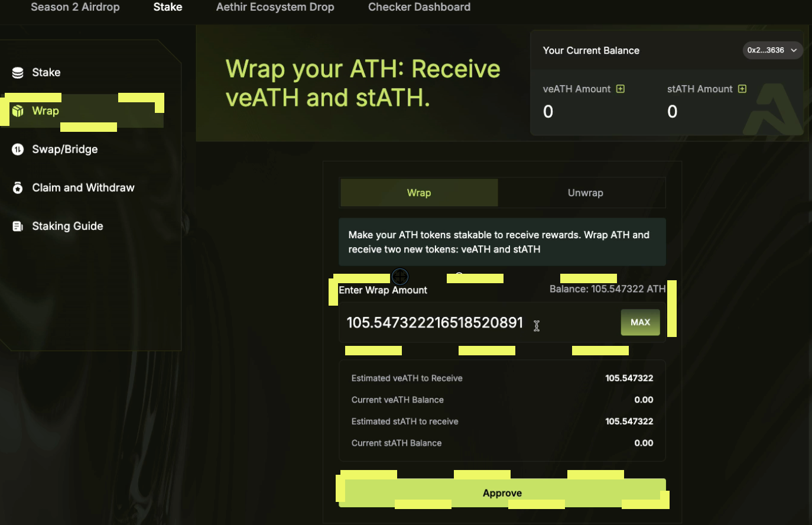Open the Season 2 Airdrop page
The height and width of the screenshot is (525, 812).
[75, 7]
